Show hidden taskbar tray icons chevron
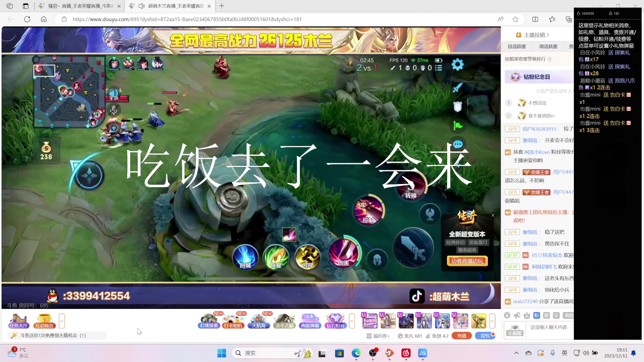Viewport: 644px width, 362px height. pyautogui.click(x=516, y=353)
